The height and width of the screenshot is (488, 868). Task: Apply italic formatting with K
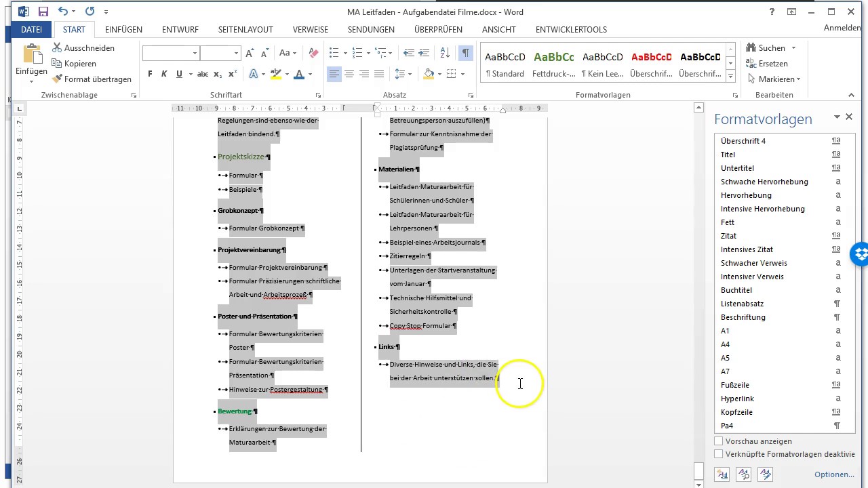pos(164,74)
